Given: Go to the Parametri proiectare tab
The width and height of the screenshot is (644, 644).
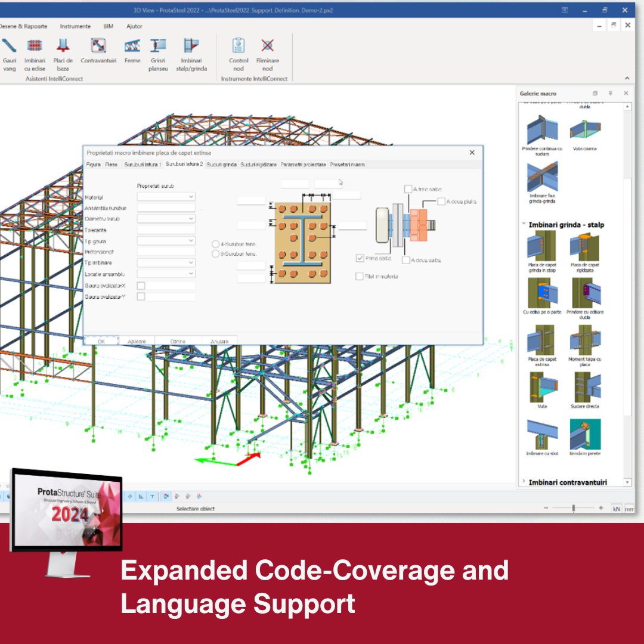Looking at the screenshot, I should [303, 165].
